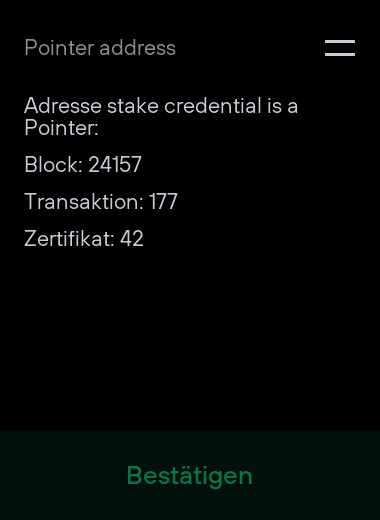Select the word 'Adresse' in the description

63,106
